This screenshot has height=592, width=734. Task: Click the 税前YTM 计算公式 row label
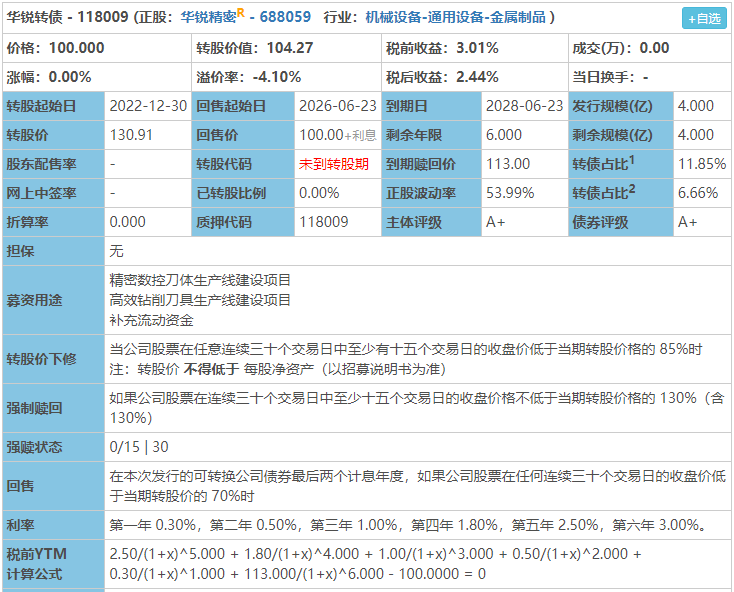coord(53,564)
